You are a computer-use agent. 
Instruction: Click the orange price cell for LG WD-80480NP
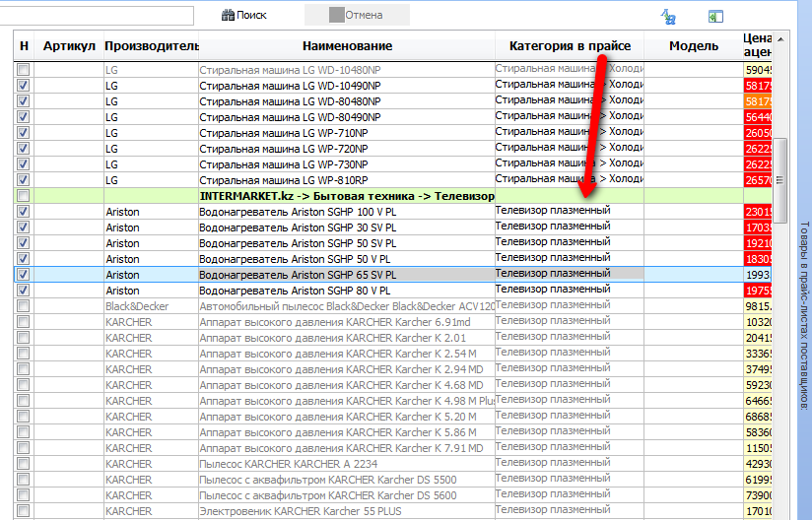pos(758,101)
